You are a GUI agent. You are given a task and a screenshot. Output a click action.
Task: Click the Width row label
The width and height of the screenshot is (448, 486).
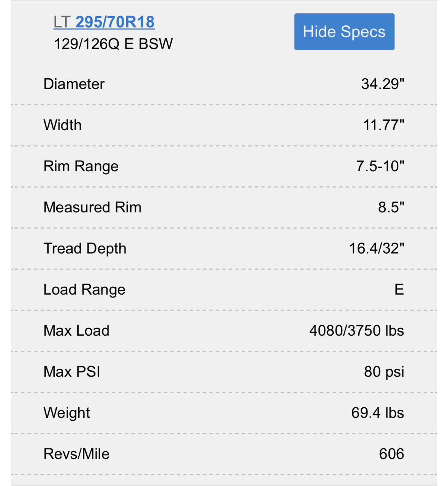point(62,125)
